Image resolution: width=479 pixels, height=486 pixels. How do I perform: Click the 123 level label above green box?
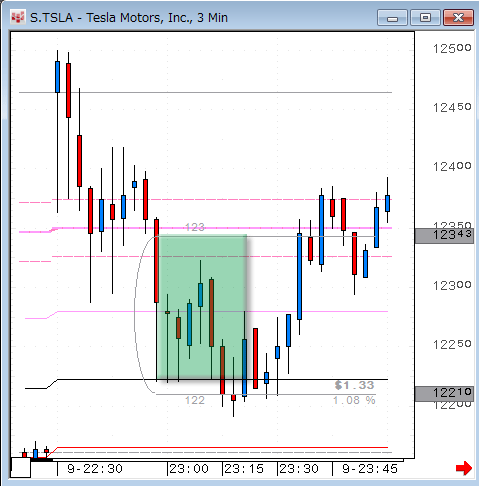tap(195, 227)
